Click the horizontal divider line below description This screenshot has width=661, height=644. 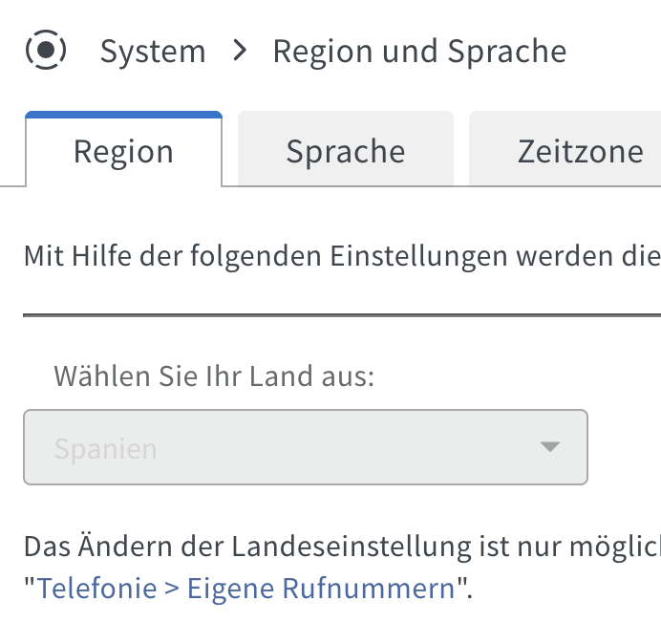(342, 315)
